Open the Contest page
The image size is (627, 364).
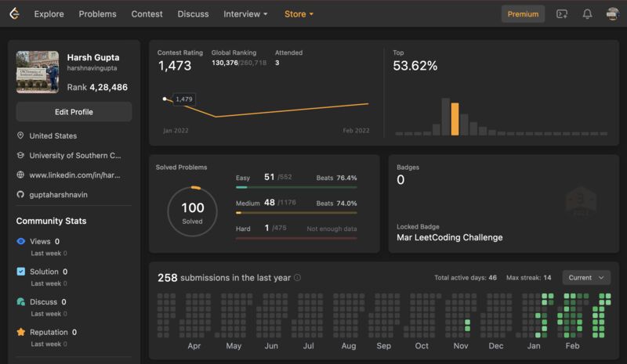pyautogui.click(x=147, y=14)
